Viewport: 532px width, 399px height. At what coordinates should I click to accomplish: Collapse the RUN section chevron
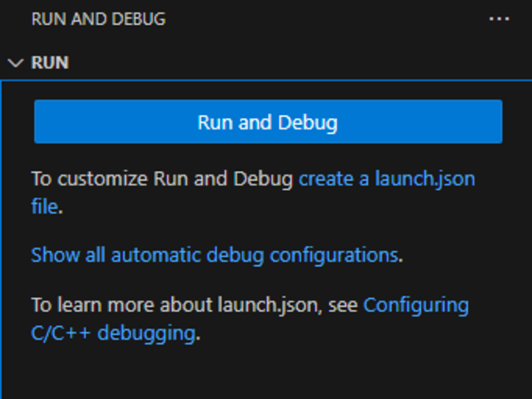pyautogui.click(x=15, y=63)
